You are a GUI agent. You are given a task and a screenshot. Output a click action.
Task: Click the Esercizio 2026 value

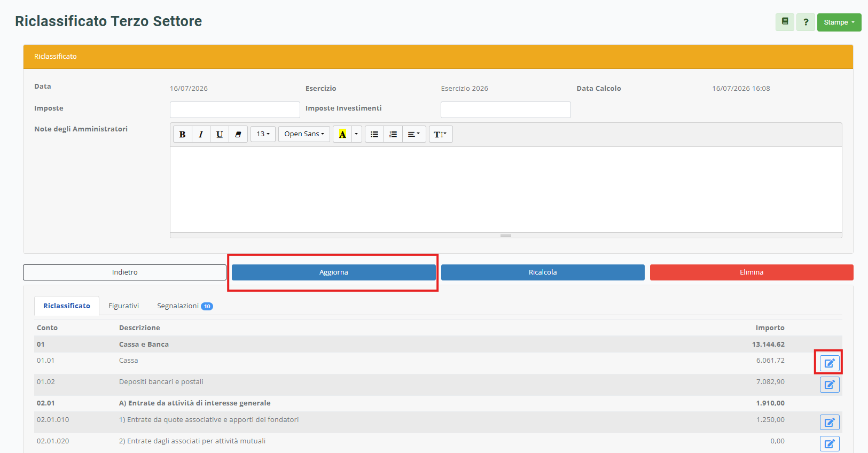[464, 89]
